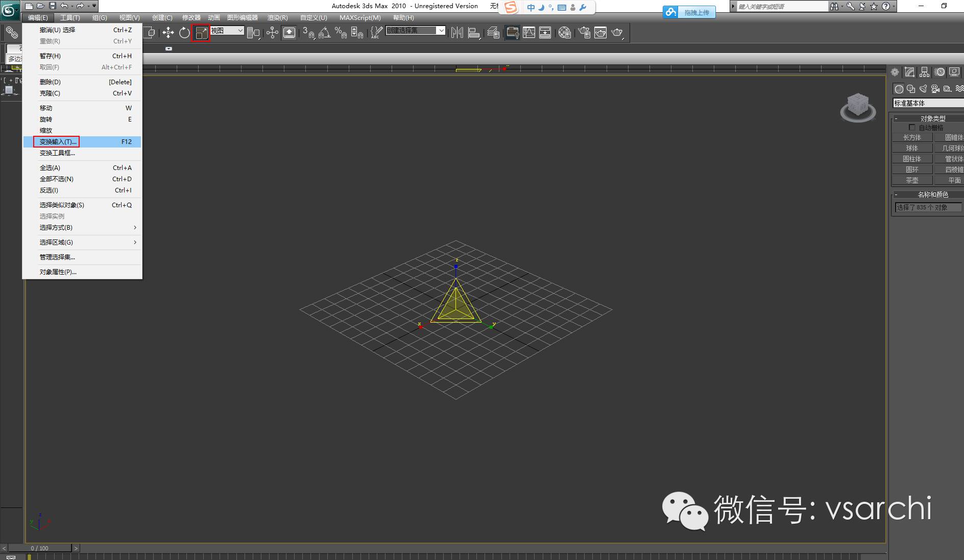This screenshot has width=964, height=560.
Task: Choose 对象属性(P)... from Edit menu
Action: [82, 272]
